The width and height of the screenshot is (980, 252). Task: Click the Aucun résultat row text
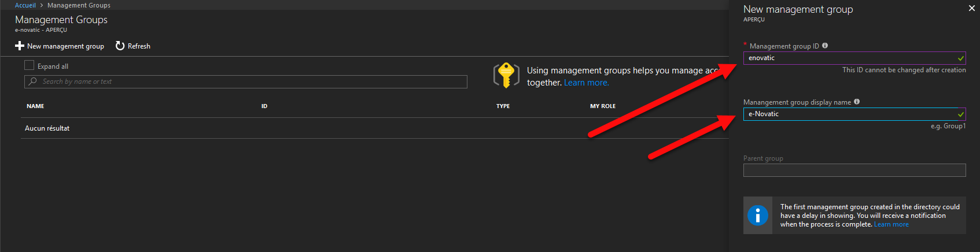pyautogui.click(x=47, y=128)
